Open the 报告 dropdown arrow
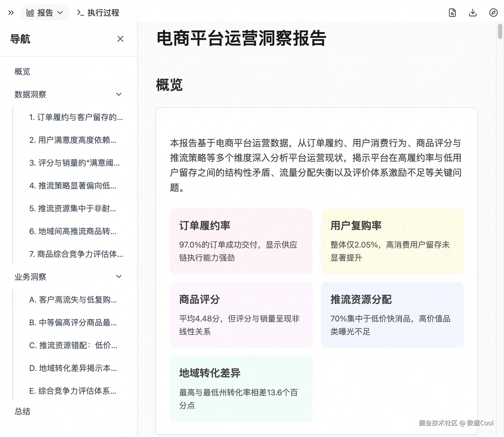 pos(60,12)
